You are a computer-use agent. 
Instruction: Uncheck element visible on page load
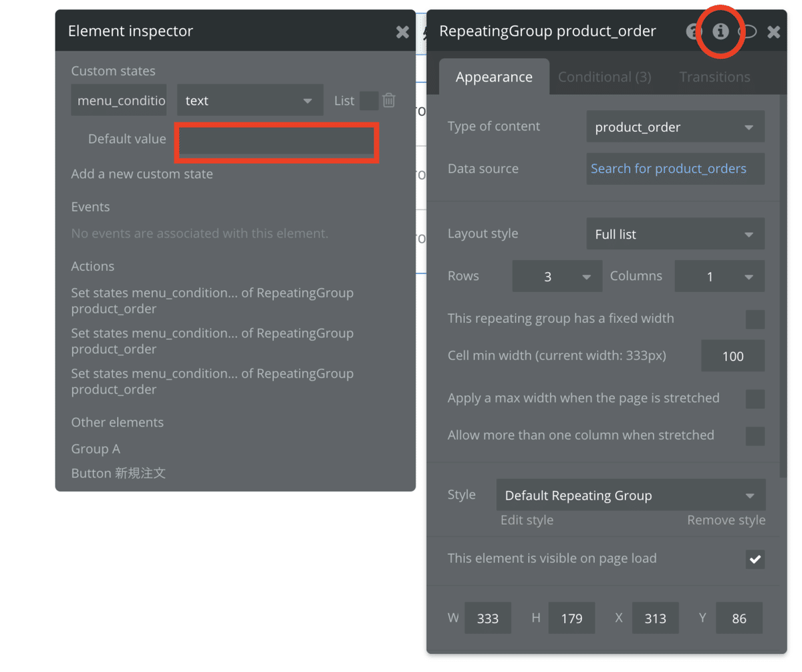(x=755, y=559)
